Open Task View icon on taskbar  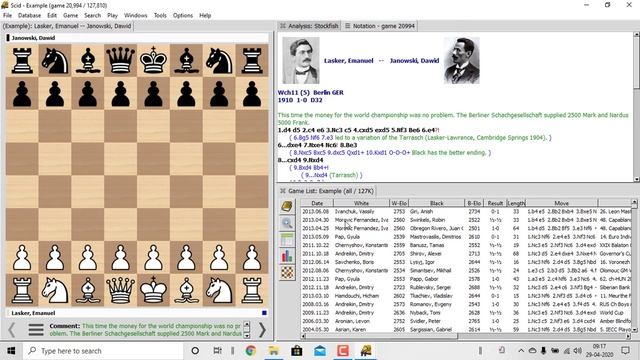(x=218, y=351)
